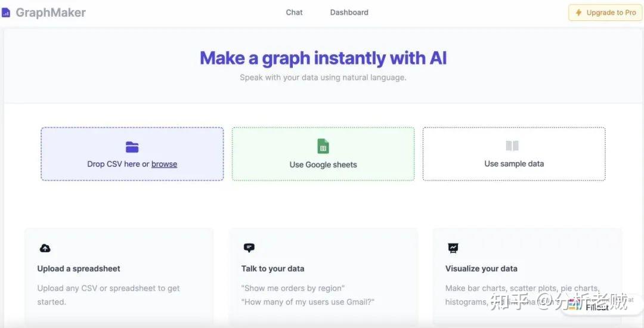Open the Talk to your data card
Image resolution: width=644 pixels, height=328 pixels.
point(323,277)
